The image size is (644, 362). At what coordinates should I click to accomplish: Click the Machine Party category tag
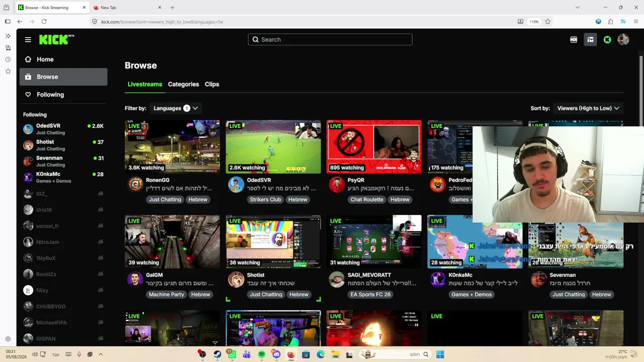pyautogui.click(x=167, y=295)
